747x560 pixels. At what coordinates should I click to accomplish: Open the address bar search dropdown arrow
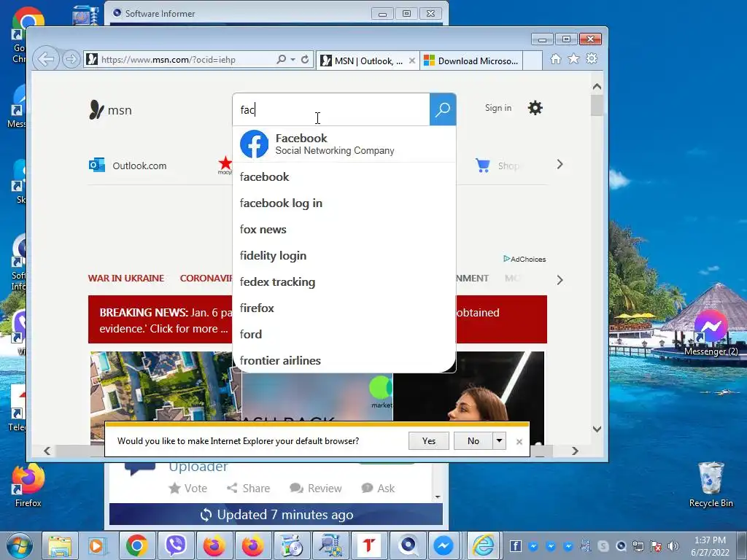pyautogui.click(x=293, y=60)
